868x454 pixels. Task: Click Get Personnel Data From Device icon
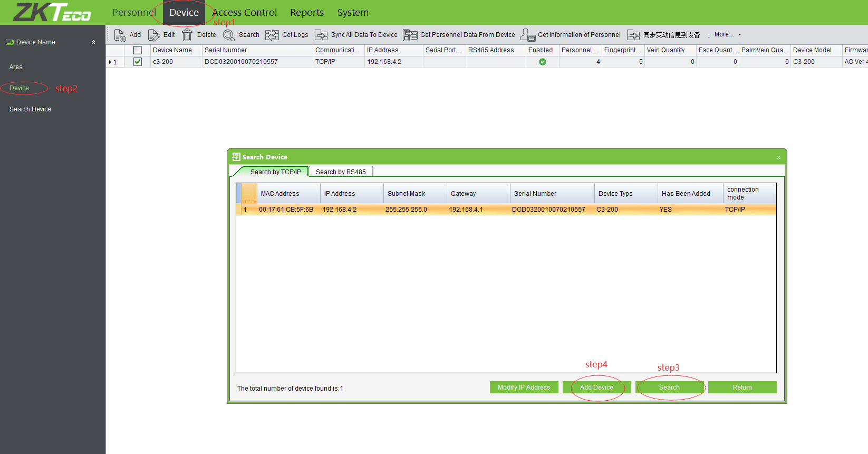tap(410, 35)
